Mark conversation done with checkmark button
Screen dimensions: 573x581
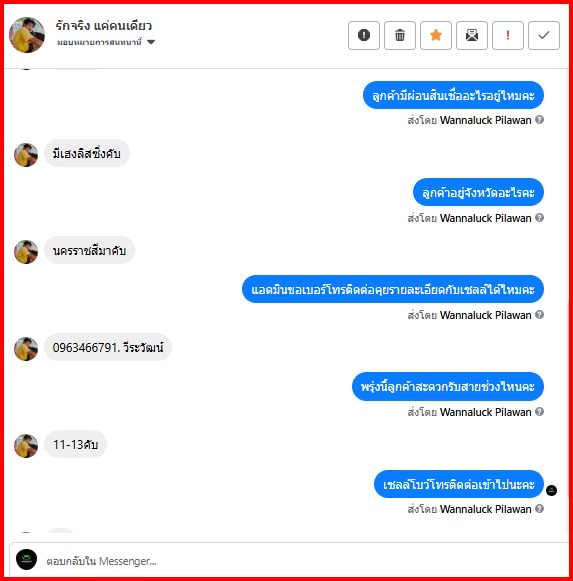pyautogui.click(x=543, y=36)
